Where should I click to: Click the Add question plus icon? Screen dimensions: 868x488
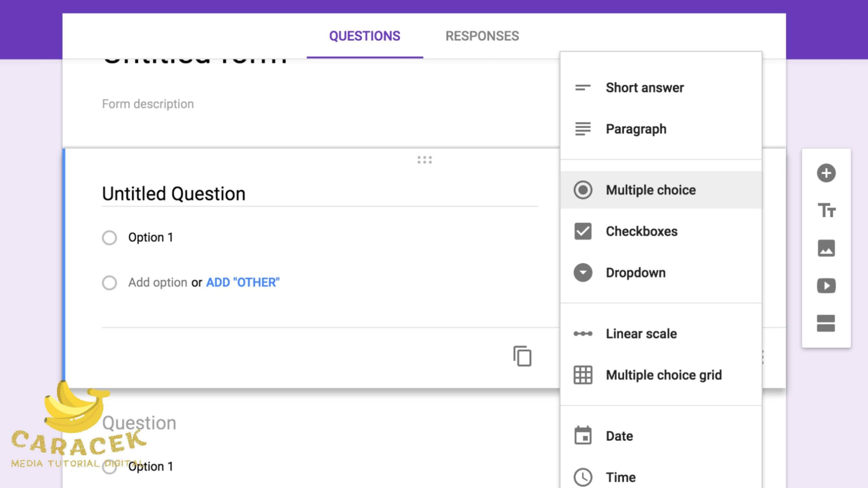point(826,173)
